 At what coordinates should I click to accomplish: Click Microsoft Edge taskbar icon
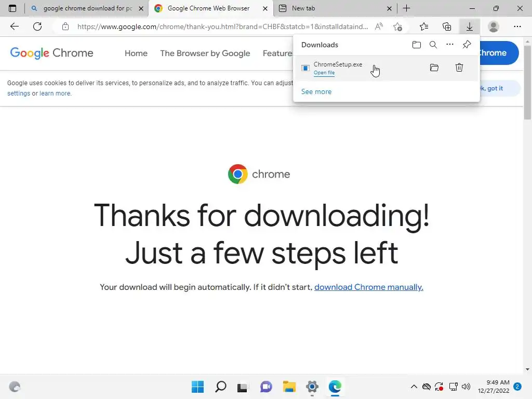point(335,387)
